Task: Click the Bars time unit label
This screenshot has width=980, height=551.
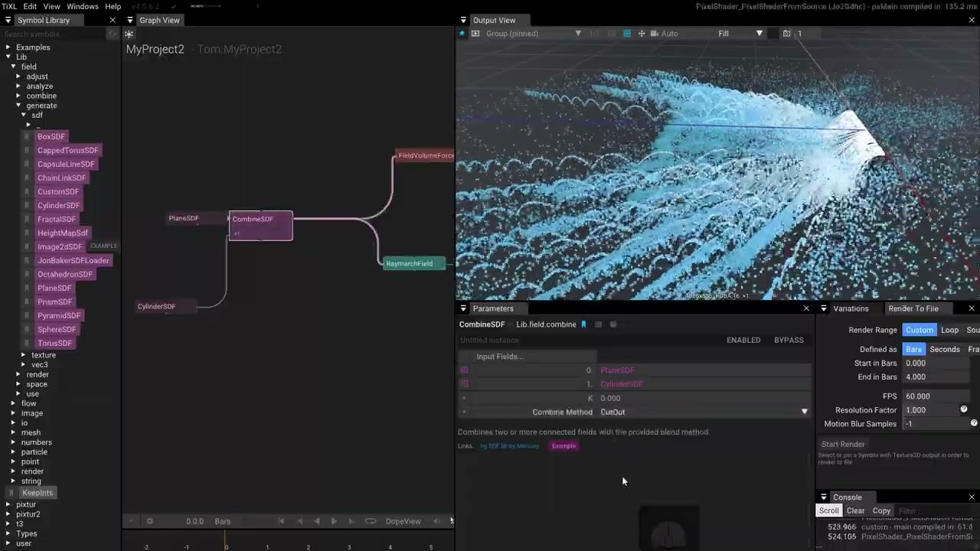Action: pyautogui.click(x=223, y=521)
